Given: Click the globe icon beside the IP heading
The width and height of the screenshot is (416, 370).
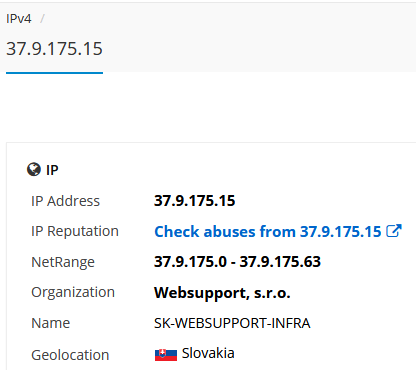Looking at the screenshot, I should [x=34, y=169].
